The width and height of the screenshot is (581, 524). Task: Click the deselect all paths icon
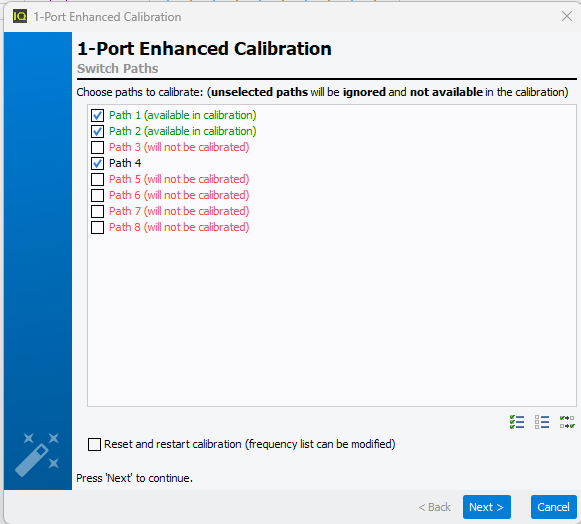click(x=542, y=422)
